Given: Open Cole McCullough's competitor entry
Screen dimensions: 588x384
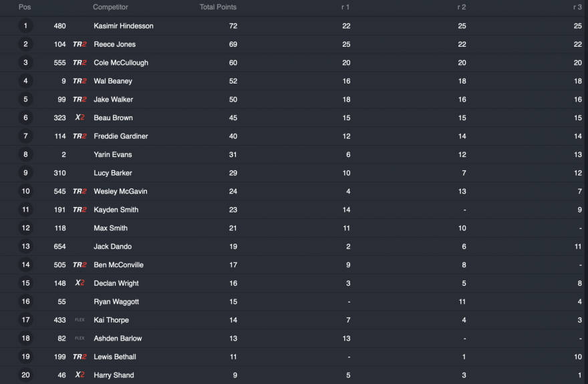Looking at the screenshot, I should coord(121,63).
